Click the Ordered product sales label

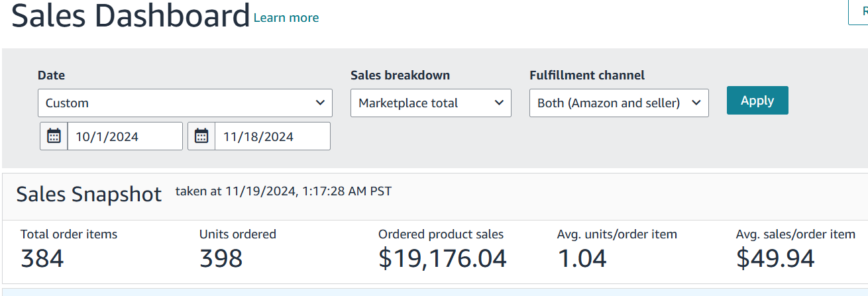(441, 234)
